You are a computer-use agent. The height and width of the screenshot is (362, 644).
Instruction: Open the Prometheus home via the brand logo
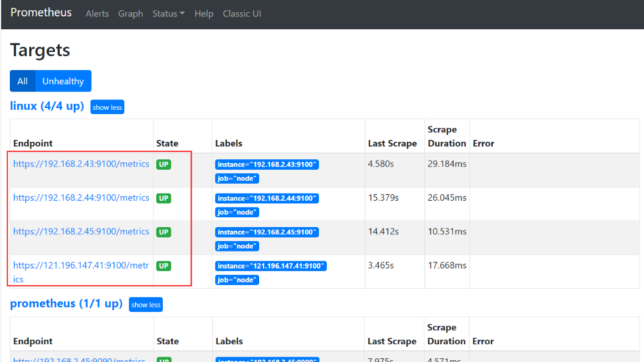[41, 12]
